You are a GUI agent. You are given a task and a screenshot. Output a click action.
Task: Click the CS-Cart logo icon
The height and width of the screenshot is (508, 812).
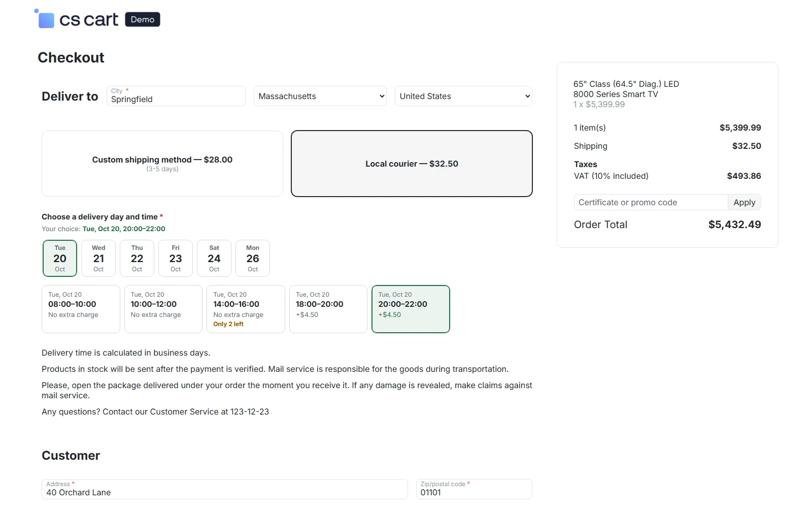tap(45, 19)
